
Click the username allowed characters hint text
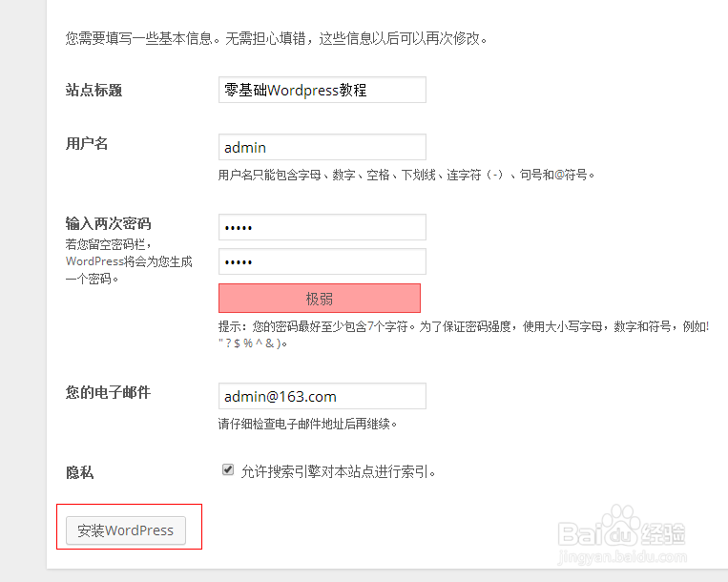coord(406,175)
